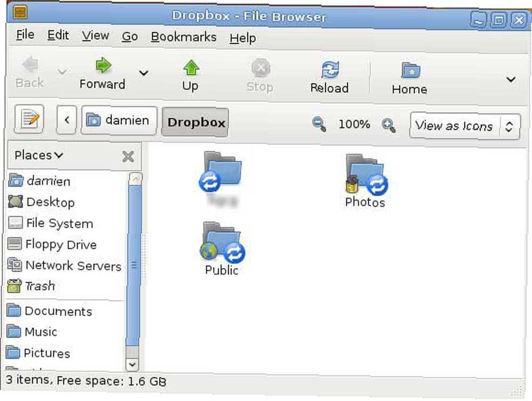The image size is (532, 401).
Task: Open damien home in Places sidebar
Action: pyautogui.click(x=40, y=181)
